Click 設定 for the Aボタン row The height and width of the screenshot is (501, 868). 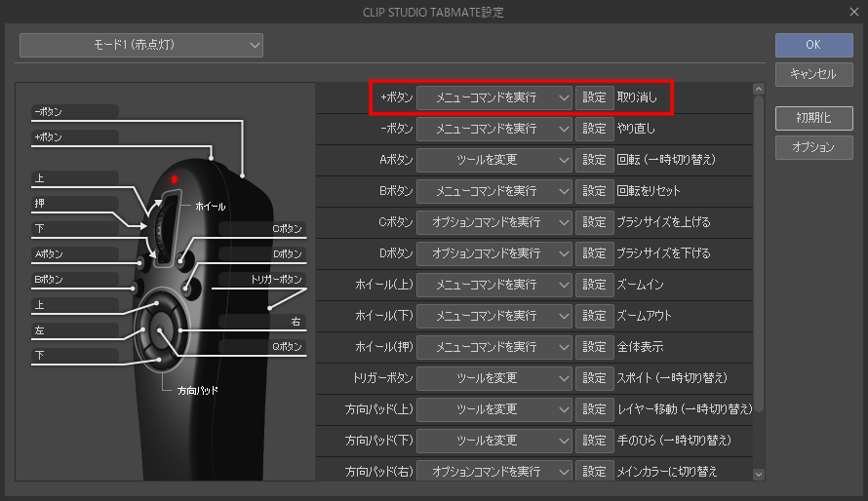(x=595, y=161)
